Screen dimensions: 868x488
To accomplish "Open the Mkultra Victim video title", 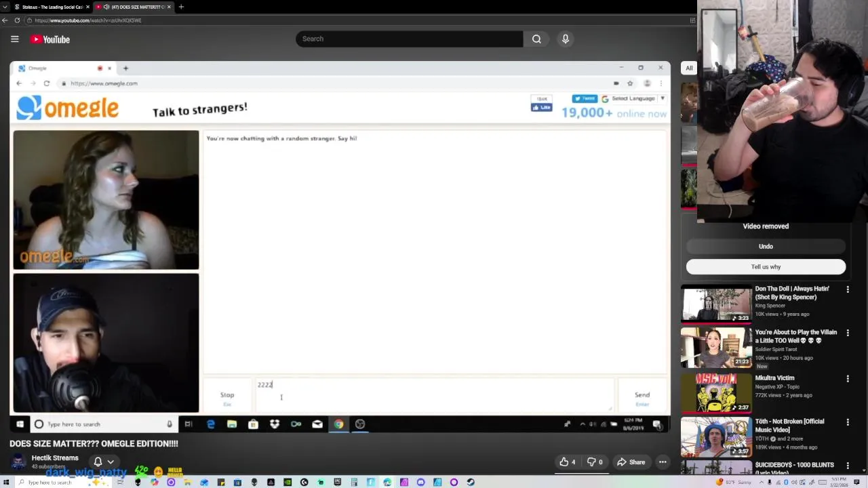I will coord(774,378).
